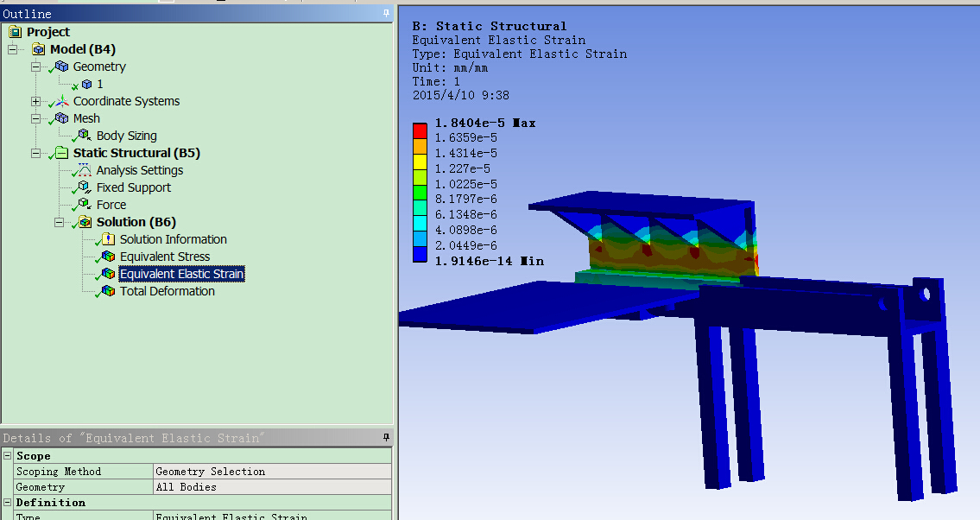Click the 'Unit: mm/mm' legend line
The width and height of the screenshot is (980, 520).
pos(450,67)
